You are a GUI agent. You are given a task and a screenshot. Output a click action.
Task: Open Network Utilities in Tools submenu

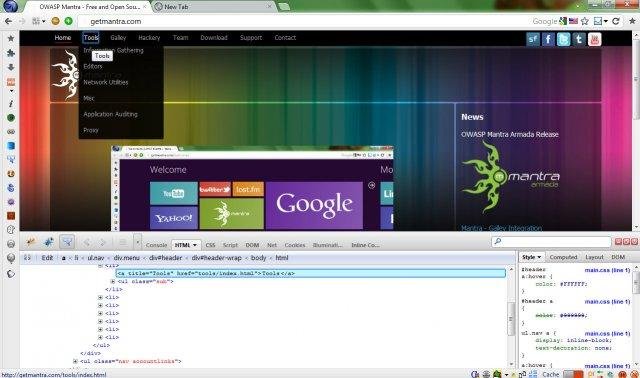click(106, 82)
